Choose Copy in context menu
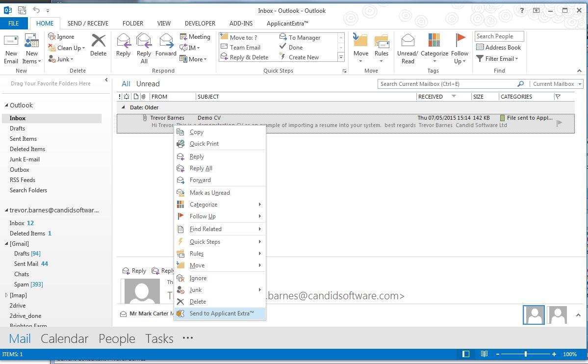 (x=220, y=131)
